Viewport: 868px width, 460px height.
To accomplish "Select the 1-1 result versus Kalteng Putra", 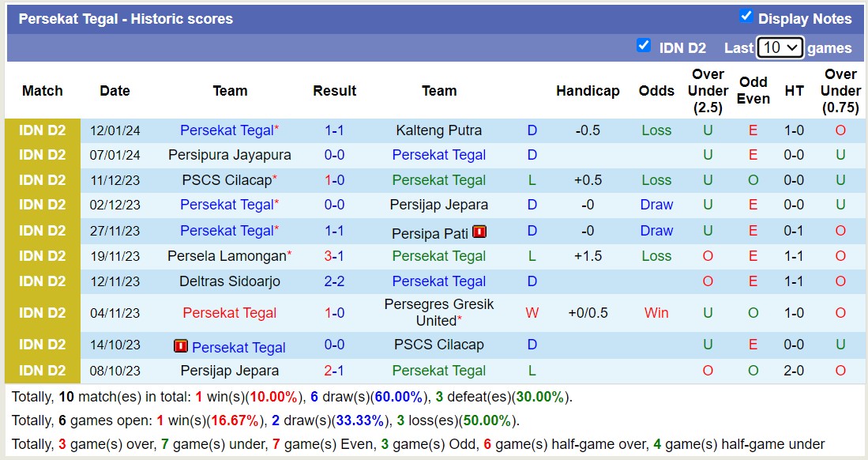I will (x=334, y=130).
